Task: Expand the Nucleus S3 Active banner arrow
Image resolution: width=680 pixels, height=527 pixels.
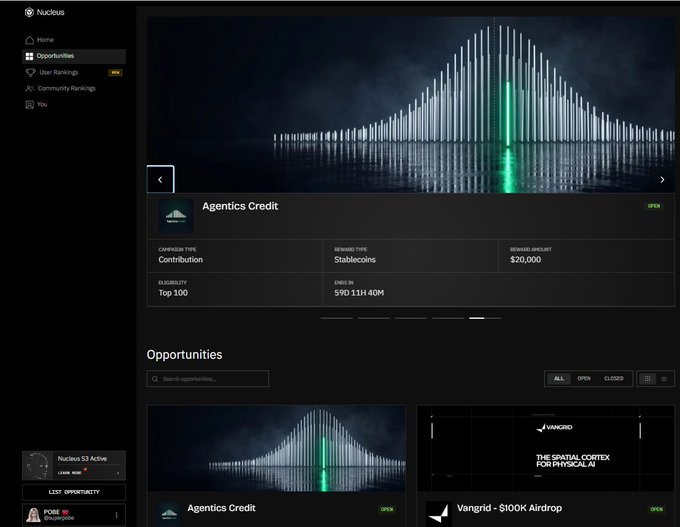Action: click(118, 473)
